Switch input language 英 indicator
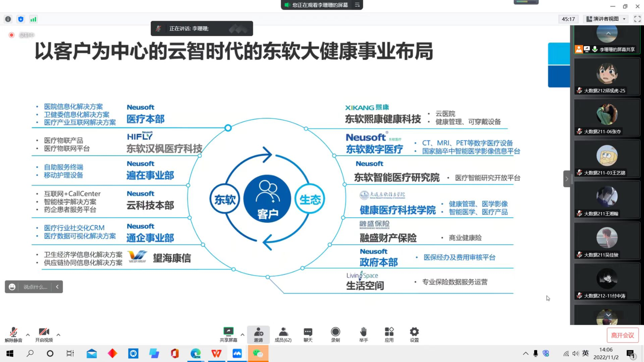The image size is (644, 362). point(586,353)
